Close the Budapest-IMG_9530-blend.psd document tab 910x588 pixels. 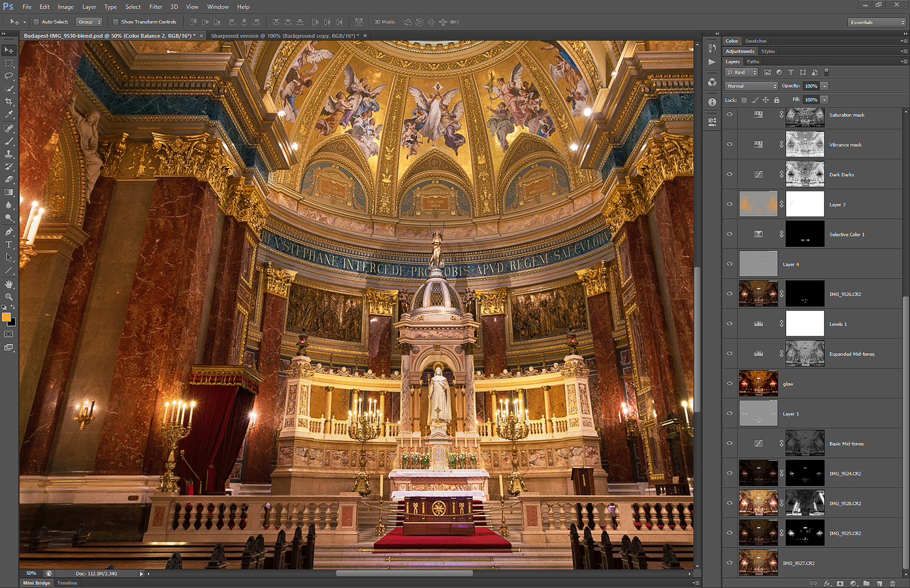(x=201, y=36)
